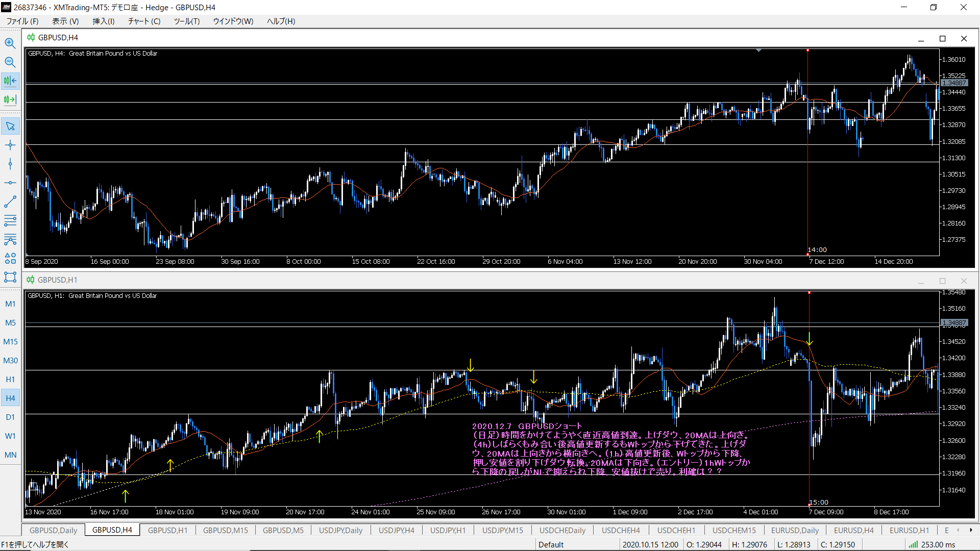Image resolution: width=980 pixels, height=551 pixels.
Task: Click the 253.00 ms ping value in status bar
Action: (938, 544)
